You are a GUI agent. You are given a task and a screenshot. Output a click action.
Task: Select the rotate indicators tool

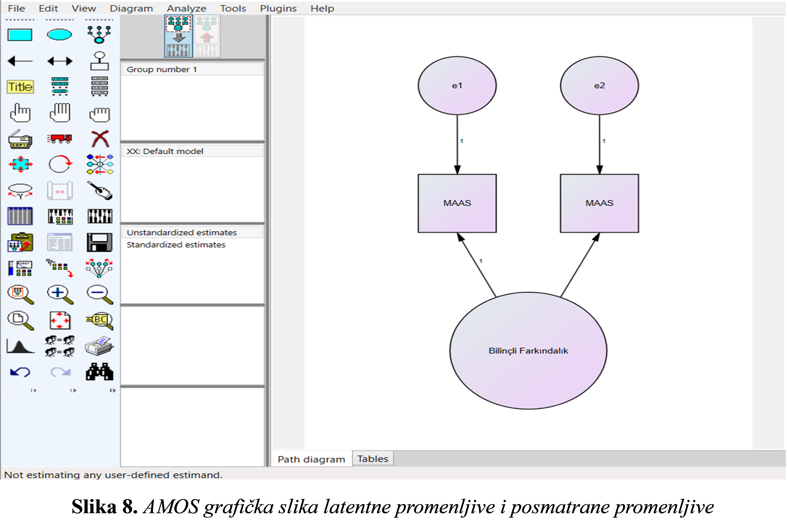pyautogui.click(x=60, y=164)
